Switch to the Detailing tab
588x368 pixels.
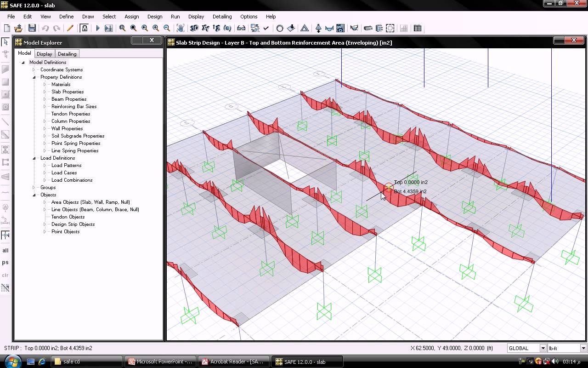click(x=67, y=54)
